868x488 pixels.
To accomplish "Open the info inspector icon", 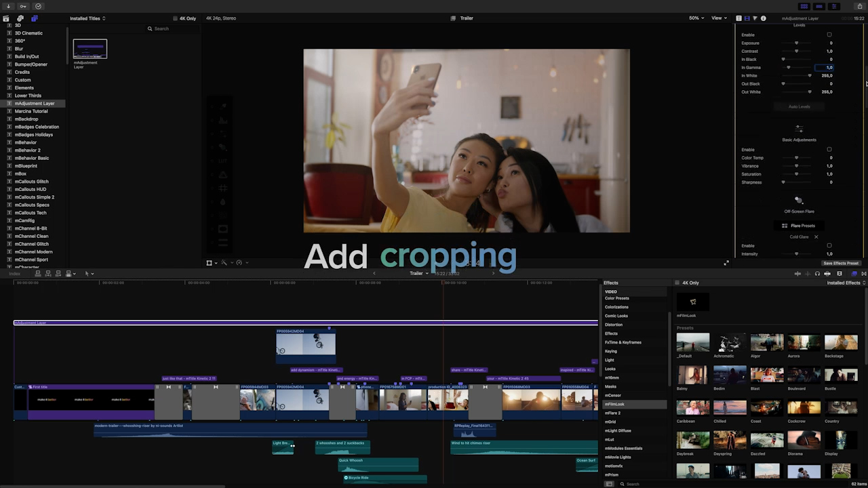I will coord(763,18).
